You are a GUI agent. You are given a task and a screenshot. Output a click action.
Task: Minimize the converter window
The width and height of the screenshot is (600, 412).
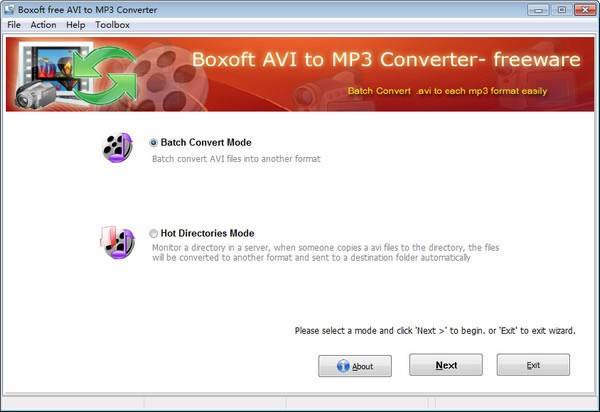[x=538, y=10]
